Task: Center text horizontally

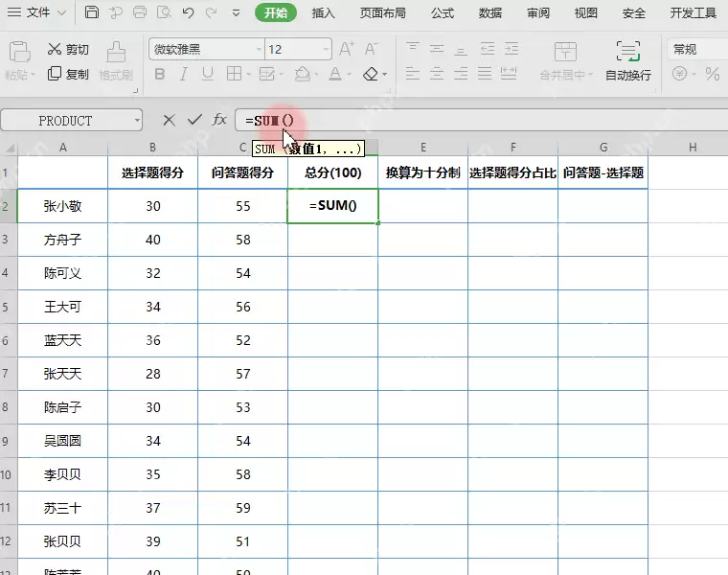Action: tap(437, 74)
